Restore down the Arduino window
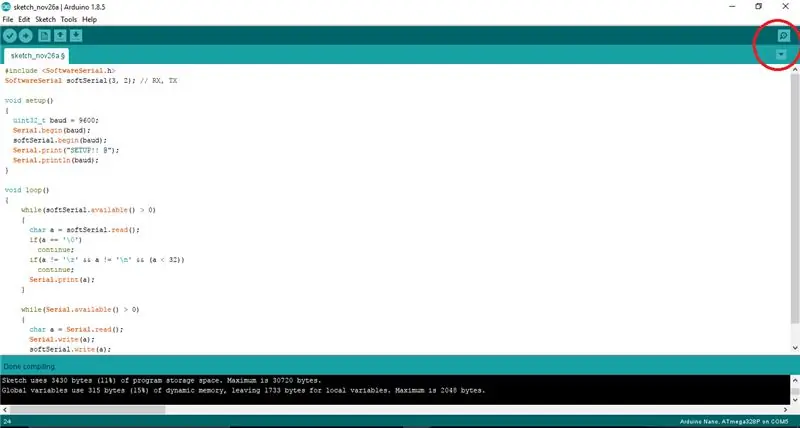The image size is (800, 428). 759,7
